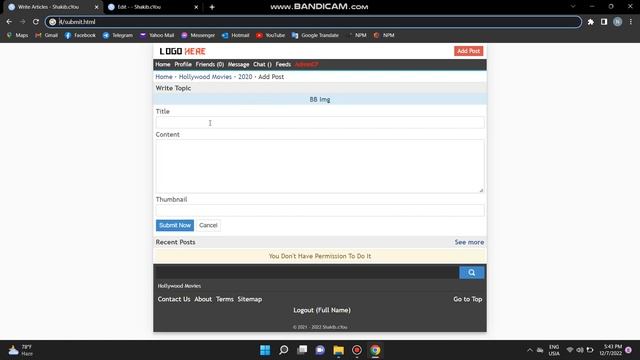Open the Hotmail bookmark
This screenshot has height=360, width=640.
click(236, 36)
